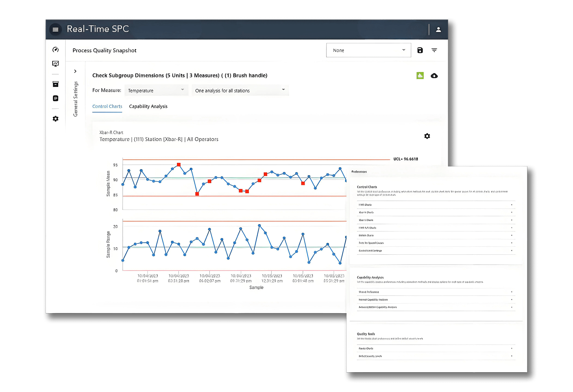
Task: Open the filter icon in the top right
Action: coord(434,50)
